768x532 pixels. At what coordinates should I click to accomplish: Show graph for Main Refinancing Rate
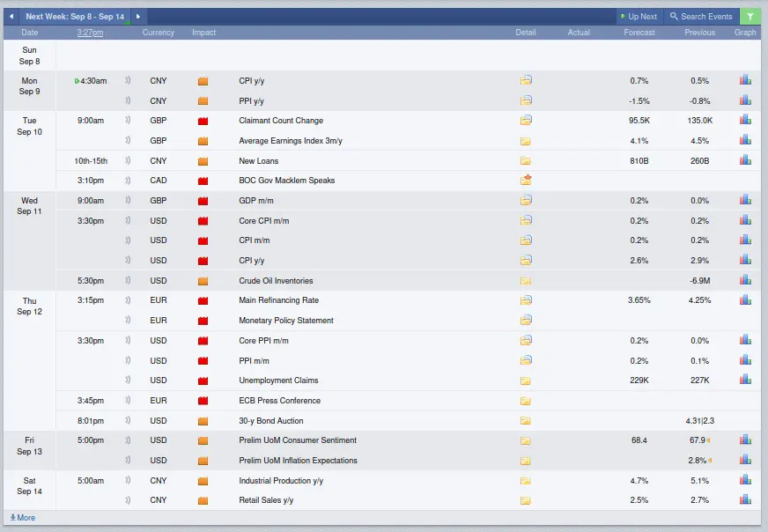point(745,299)
